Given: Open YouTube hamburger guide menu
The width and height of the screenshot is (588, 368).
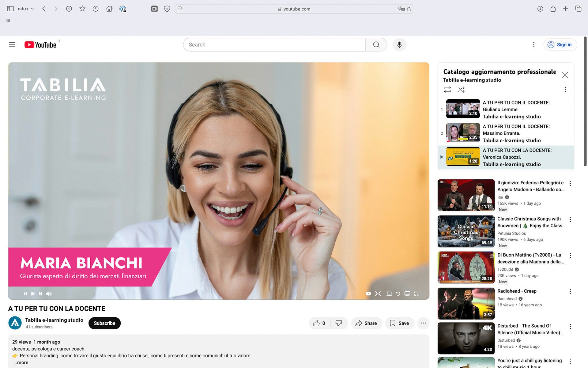Looking at the screenshot, I should pos(12,45).
